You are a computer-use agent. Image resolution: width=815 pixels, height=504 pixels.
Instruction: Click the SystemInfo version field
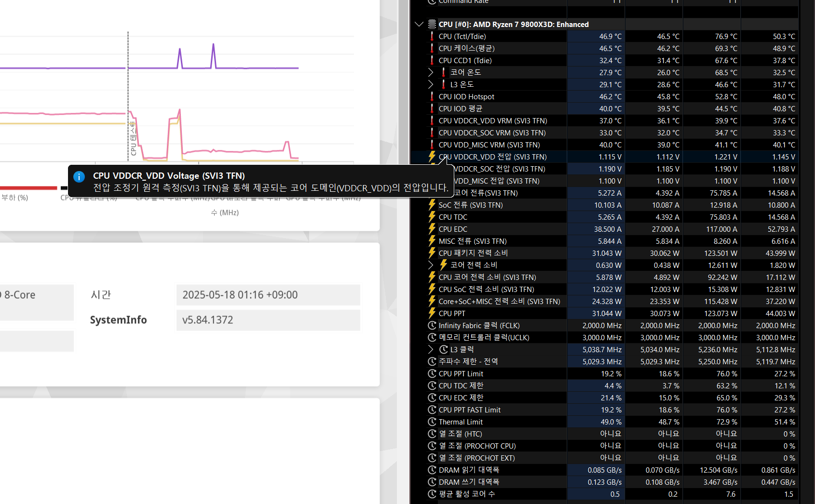point(268,319)
